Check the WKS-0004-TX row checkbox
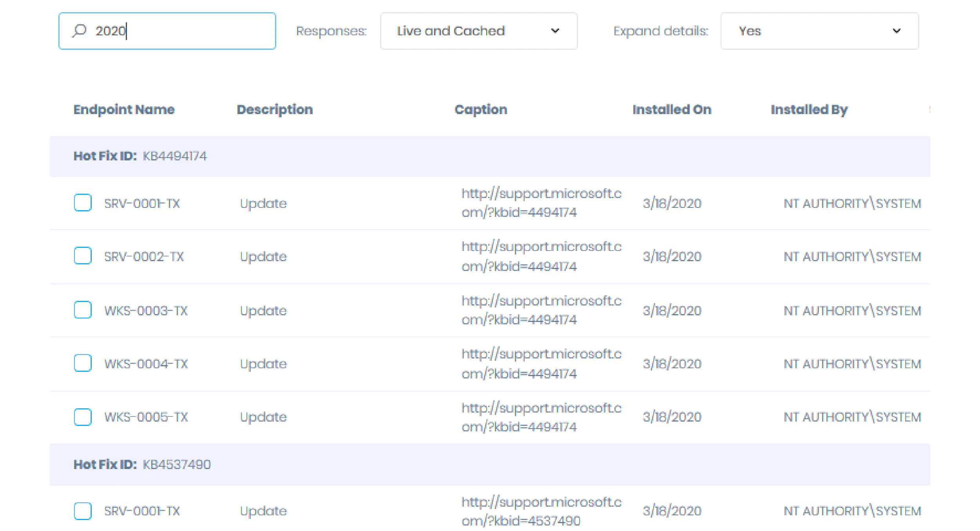This screenshot has width=980, height=531. (82, 363)
